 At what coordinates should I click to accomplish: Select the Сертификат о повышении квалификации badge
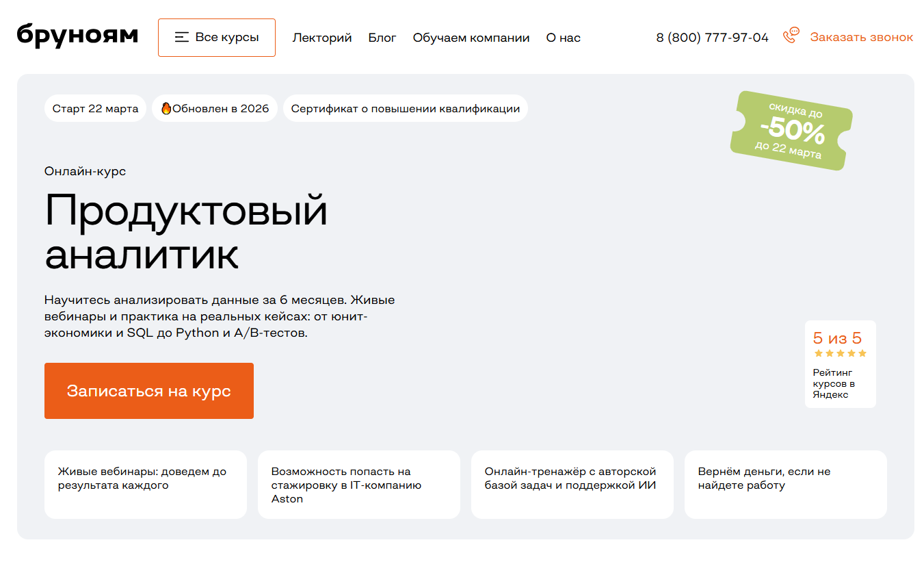point(405,108)
